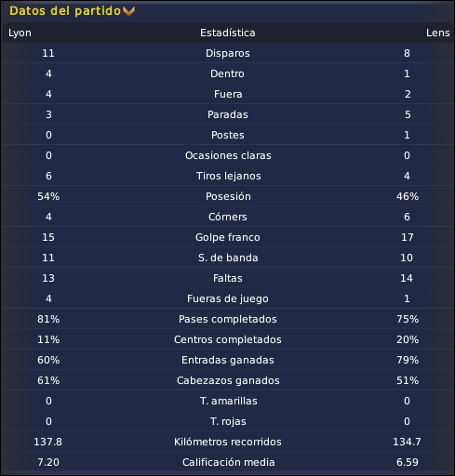Click Lyon's 54% possession value
455x476 pixels.
point(48,196)
